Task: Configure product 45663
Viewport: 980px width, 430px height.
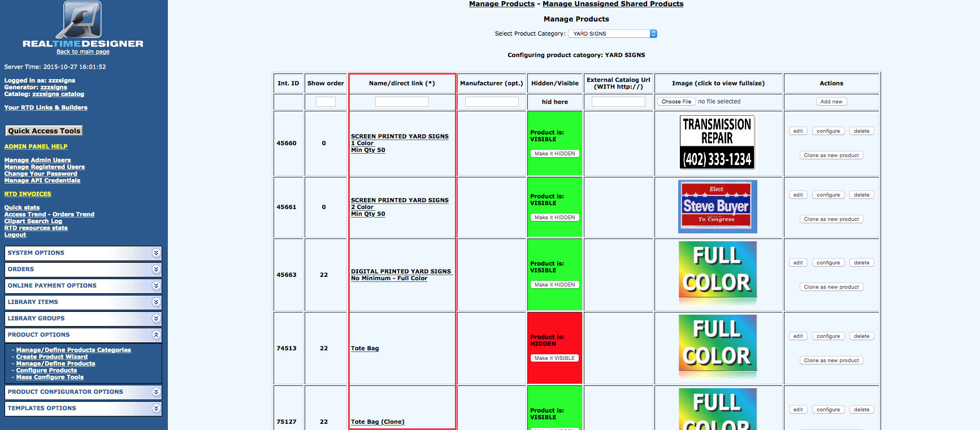Action: 828,263
